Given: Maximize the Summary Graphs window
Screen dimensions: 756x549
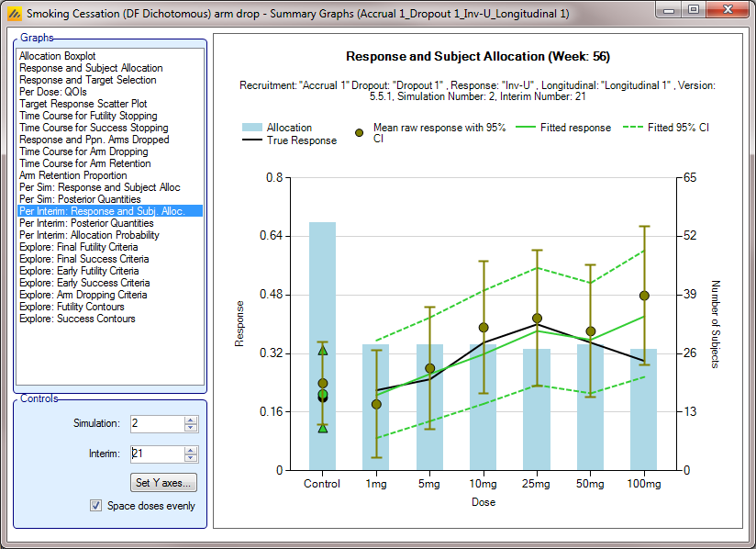Looking at the screenshot, I should pyautogui.click(x=694, y=10).
